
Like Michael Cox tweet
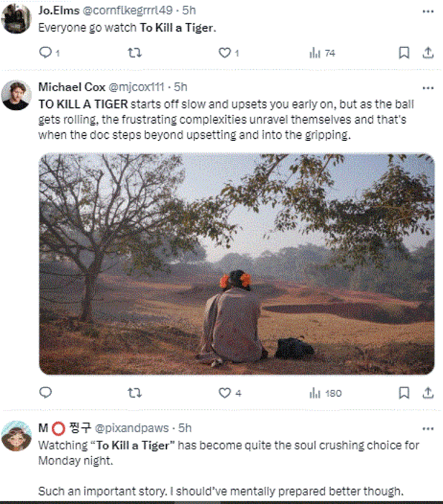[x=225, y=393]
